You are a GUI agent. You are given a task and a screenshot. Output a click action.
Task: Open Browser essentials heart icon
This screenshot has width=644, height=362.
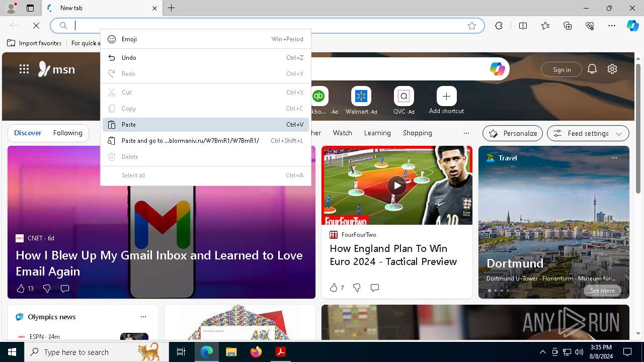[x=590, y=26]
